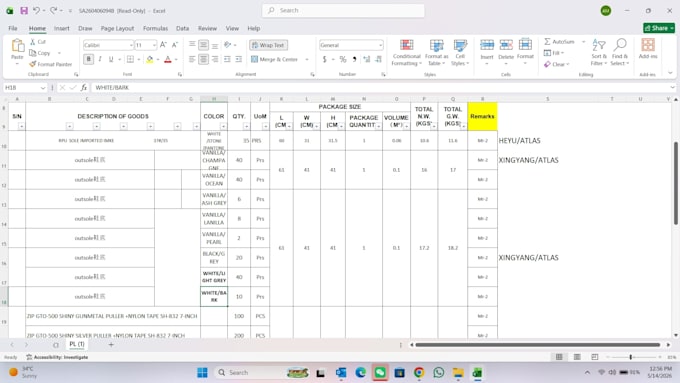
Task: Switch to the Review tab
Action: tap(207, 28)
